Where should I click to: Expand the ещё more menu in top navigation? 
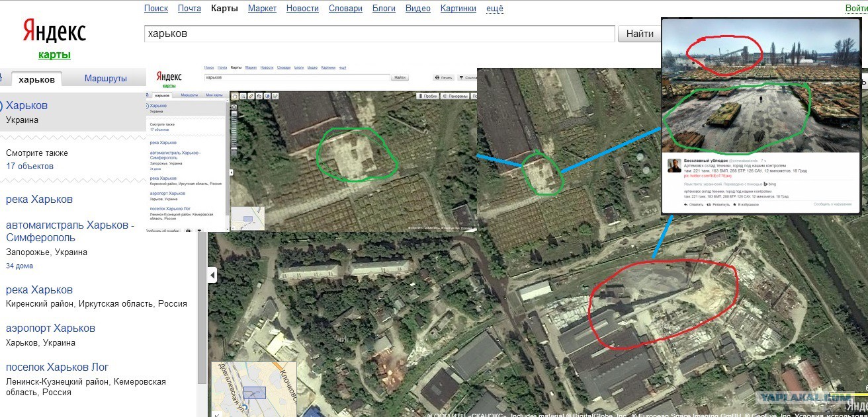[494, 9]
